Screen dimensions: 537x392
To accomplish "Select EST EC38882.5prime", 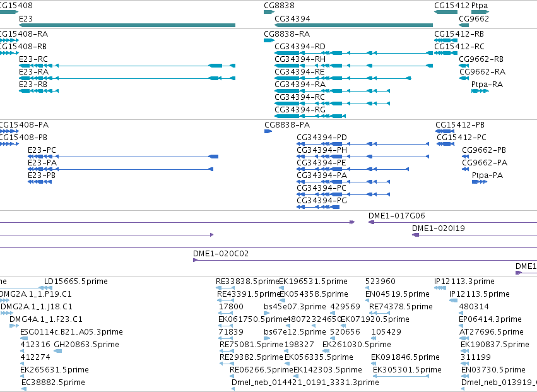I will [53, 383].
